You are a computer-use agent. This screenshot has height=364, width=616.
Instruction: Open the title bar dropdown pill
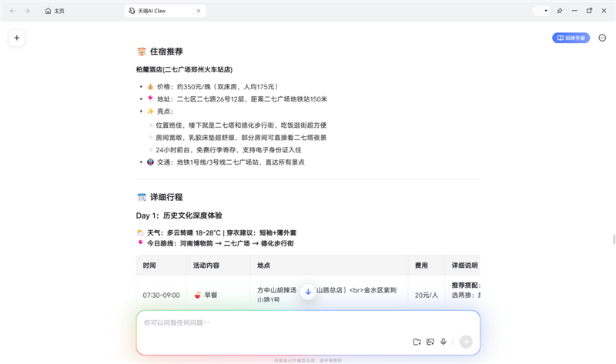click(x=541, y=11)
